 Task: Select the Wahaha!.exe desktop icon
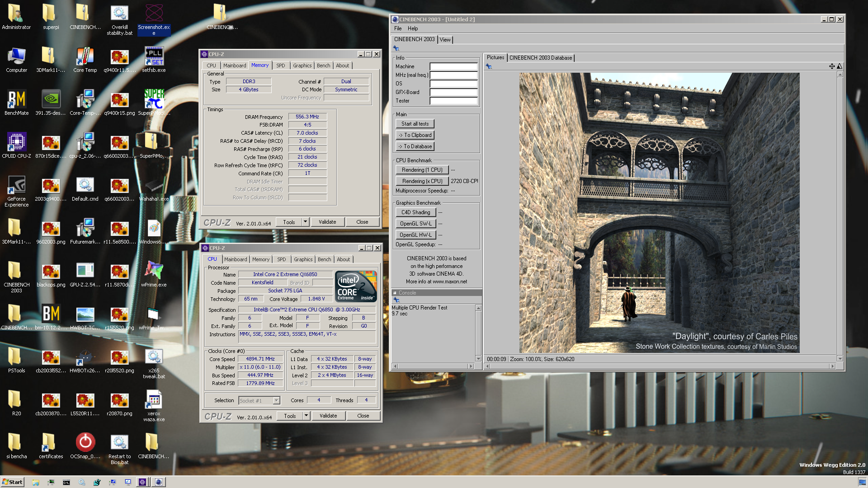coord(154,188)
